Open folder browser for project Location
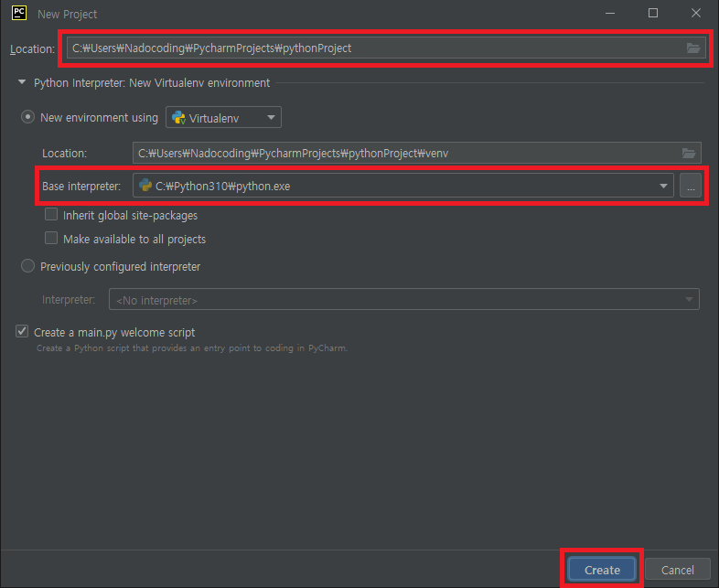The height and width of the screenshot is (588, 719). (x=692, y=48)
